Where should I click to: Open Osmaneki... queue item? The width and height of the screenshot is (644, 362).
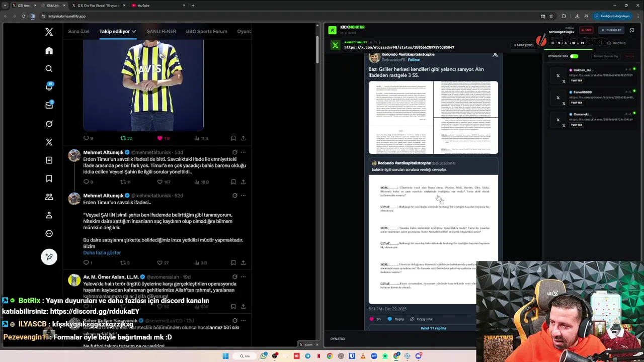[x=593, y=119]
